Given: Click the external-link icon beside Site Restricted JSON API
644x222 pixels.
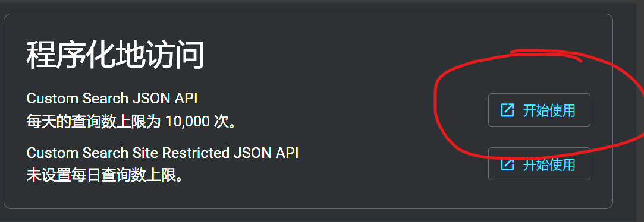Looking at the screenshot, I should coord(507,164).
